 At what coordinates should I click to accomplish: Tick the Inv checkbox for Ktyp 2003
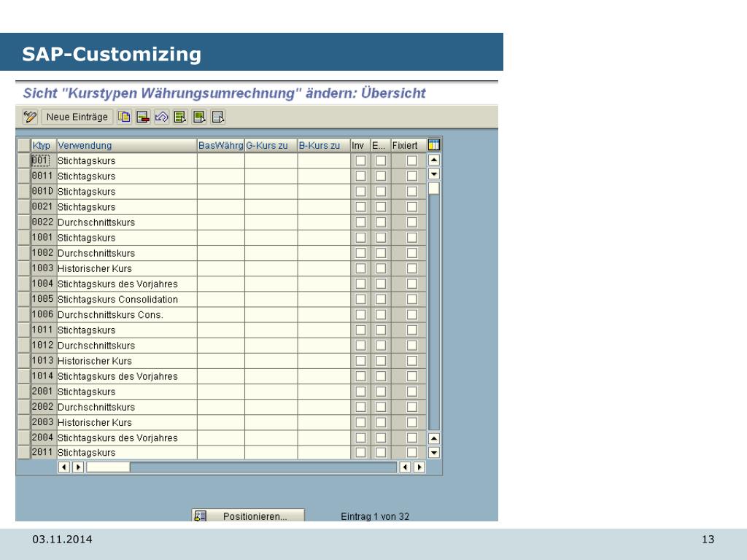pyautogui.click(x=360, y=422)
